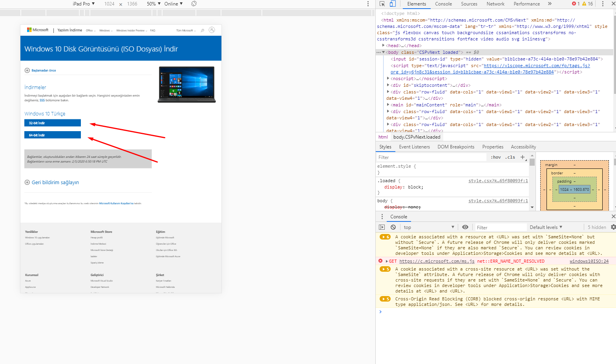Open Accessibility sub-tab
Image resolution: width=616 pixels, height=364 pixels.
tap(523, 147)
